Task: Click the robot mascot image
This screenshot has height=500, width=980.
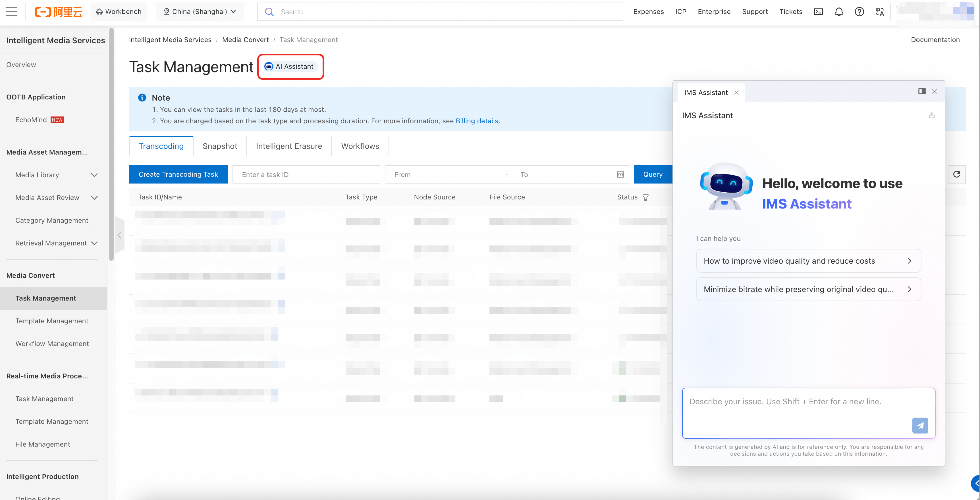Action: (x=726, y=186)
